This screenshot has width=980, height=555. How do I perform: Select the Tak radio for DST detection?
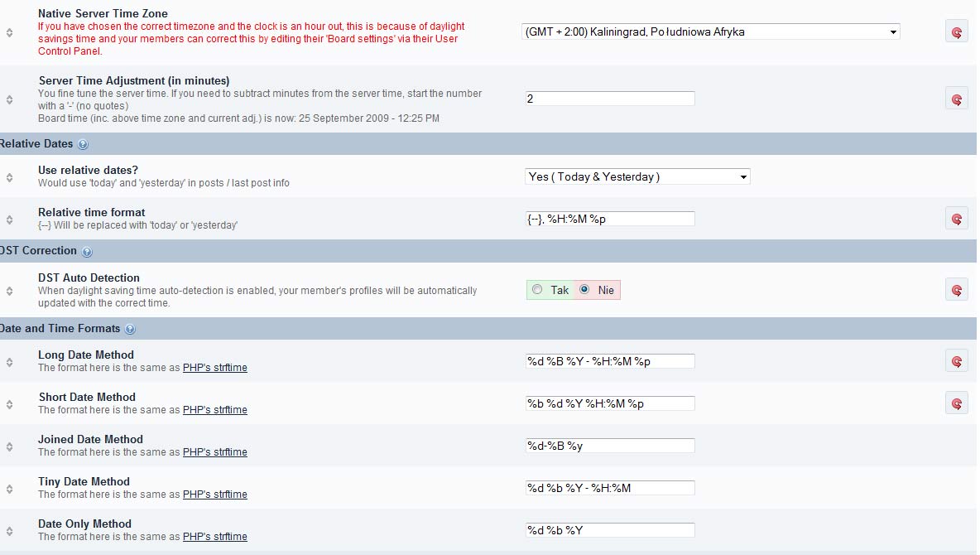pos(538,290)
